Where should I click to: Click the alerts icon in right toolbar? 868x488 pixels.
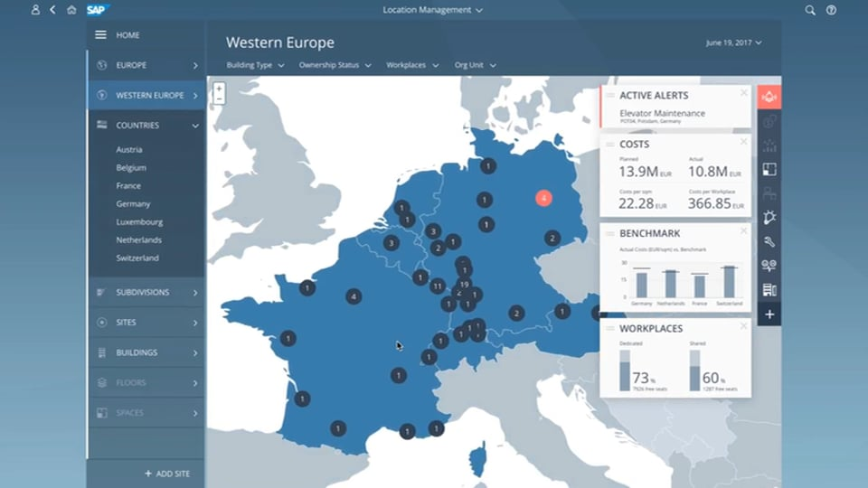coord(769,96)
